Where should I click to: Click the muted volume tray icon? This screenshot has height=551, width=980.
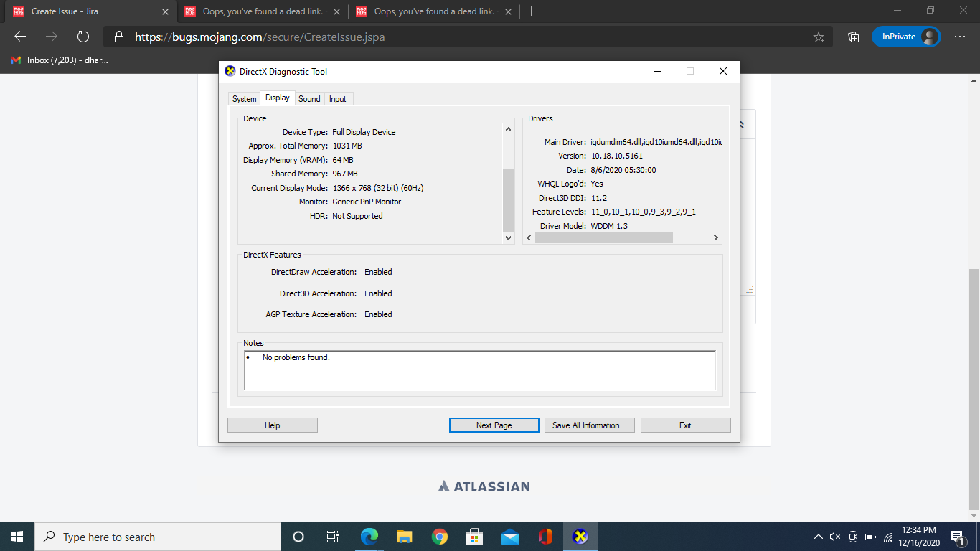[835, 537]
